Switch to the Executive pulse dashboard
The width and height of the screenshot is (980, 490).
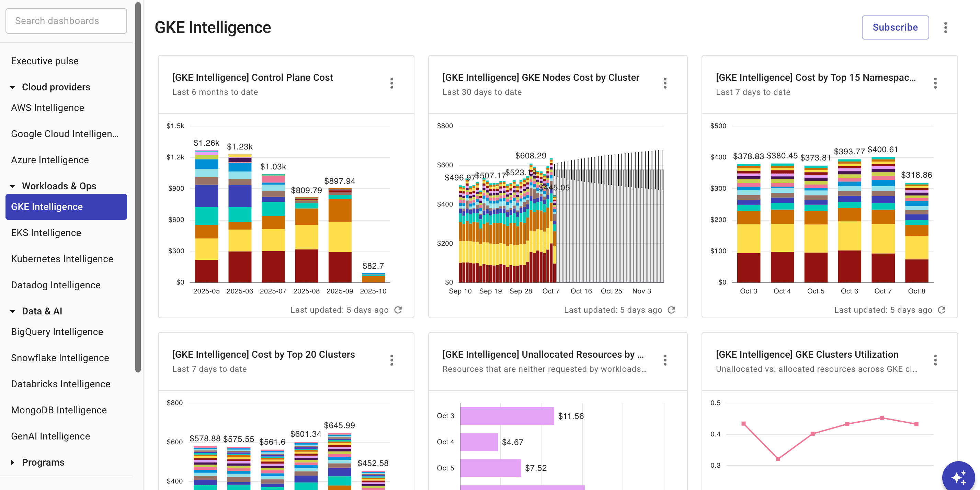45,60
